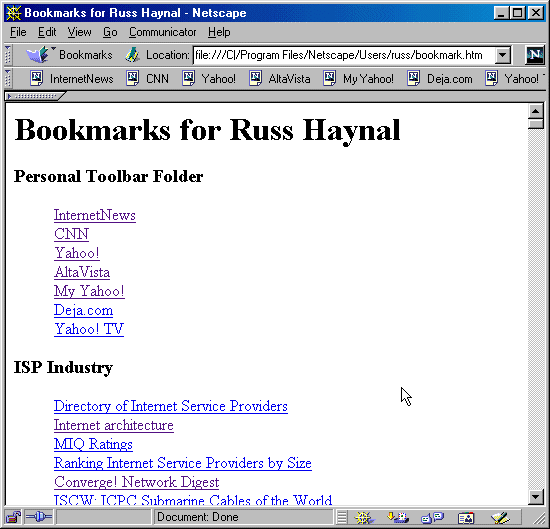Click the Netscape N throbber logo

(x=535, y=55)
